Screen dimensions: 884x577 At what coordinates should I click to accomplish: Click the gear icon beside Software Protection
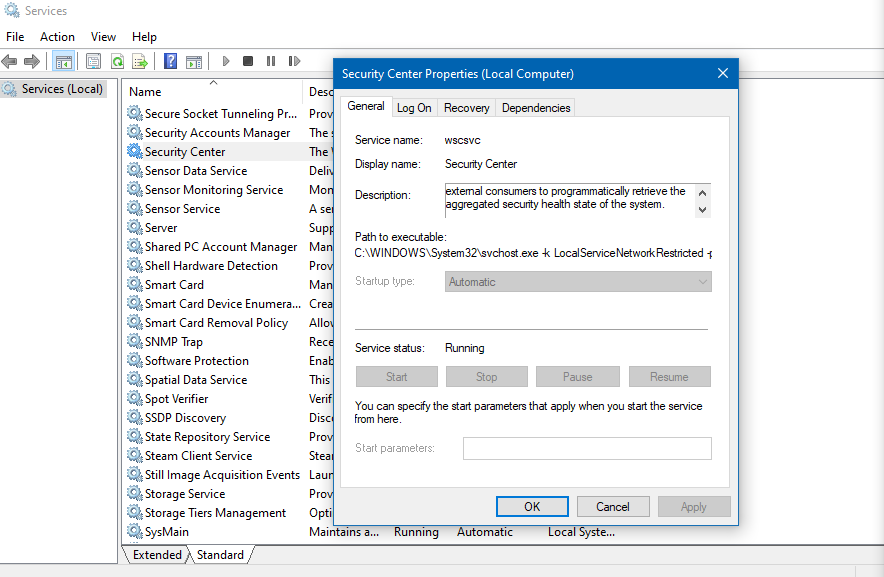[x=135, y=360]
